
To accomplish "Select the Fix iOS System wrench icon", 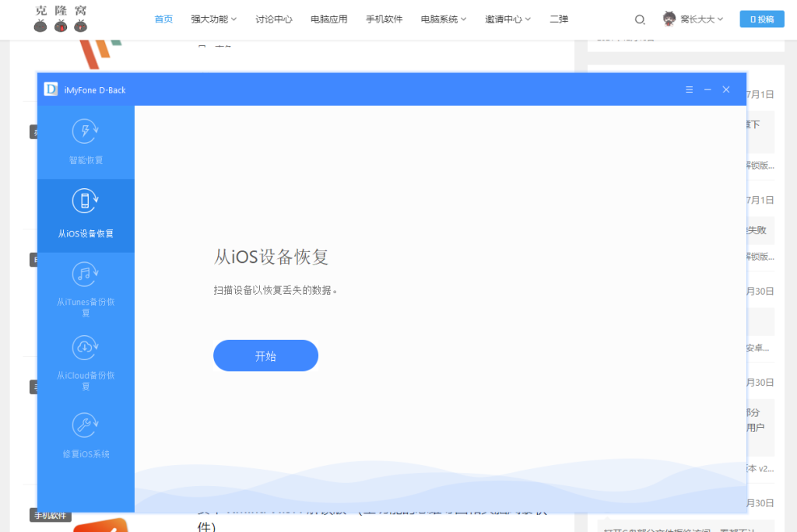I will [85, 425].
